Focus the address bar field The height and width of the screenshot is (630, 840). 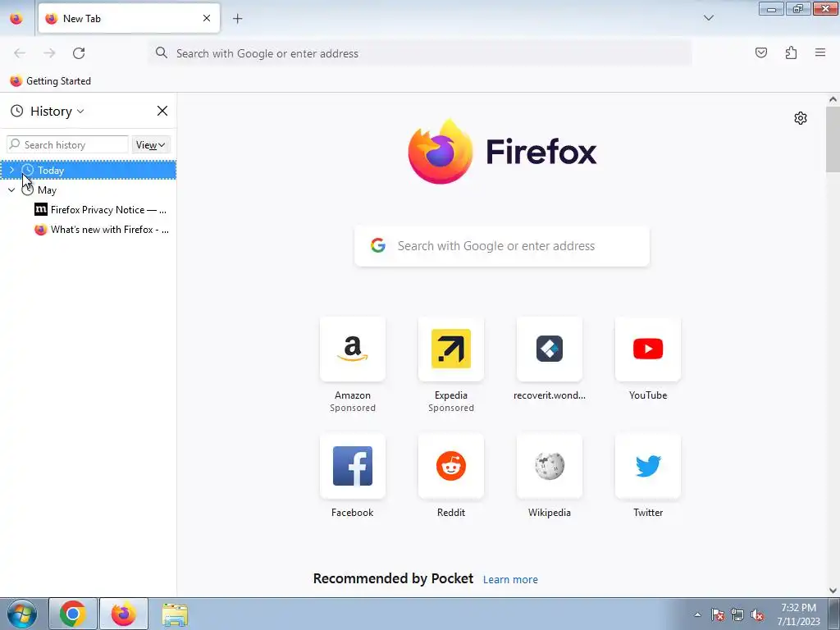click(420, 53)
